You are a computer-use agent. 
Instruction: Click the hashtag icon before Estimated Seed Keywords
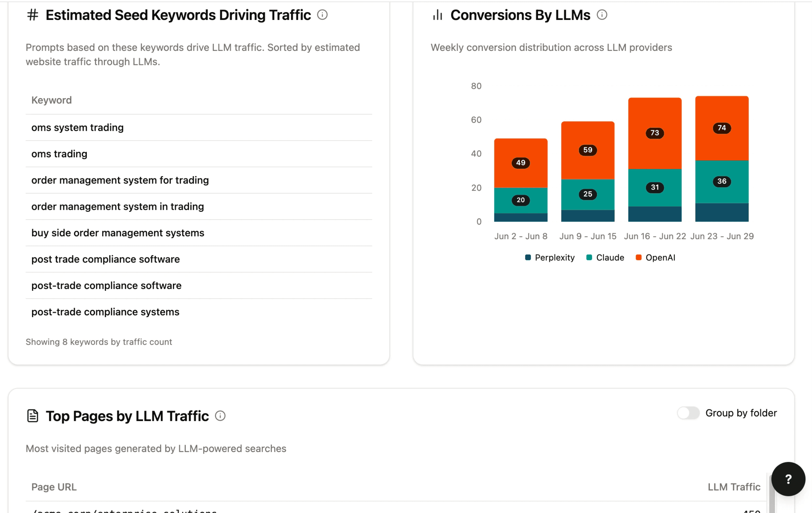click(33, 15)
